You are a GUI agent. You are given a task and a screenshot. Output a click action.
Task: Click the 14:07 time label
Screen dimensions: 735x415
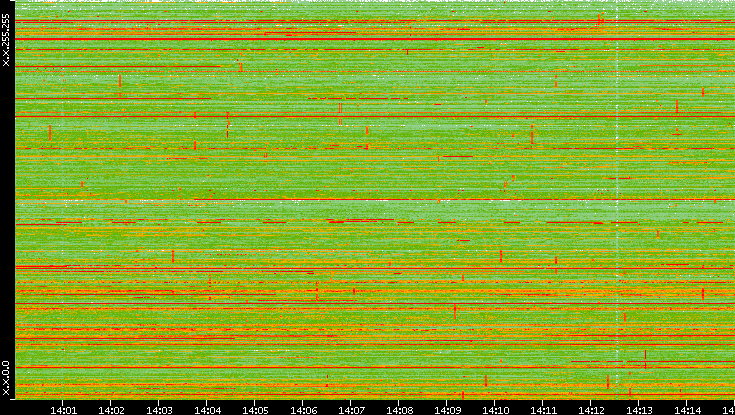(x=351, y=410)
